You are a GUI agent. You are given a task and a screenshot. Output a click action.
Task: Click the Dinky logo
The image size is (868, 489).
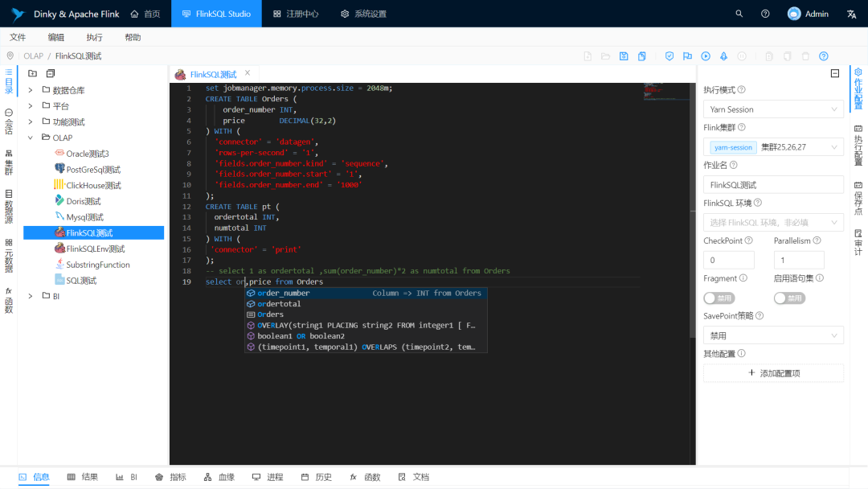[18, 14]
